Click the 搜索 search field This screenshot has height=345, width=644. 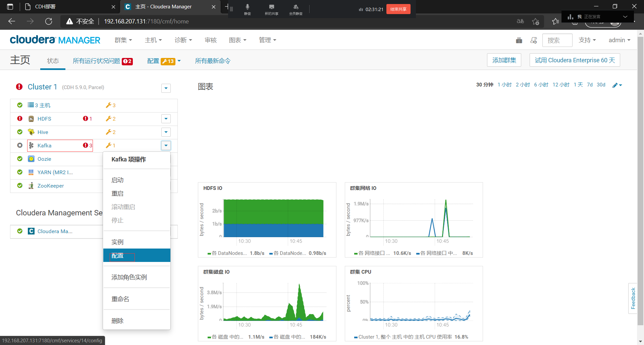(x=557, y=40)
